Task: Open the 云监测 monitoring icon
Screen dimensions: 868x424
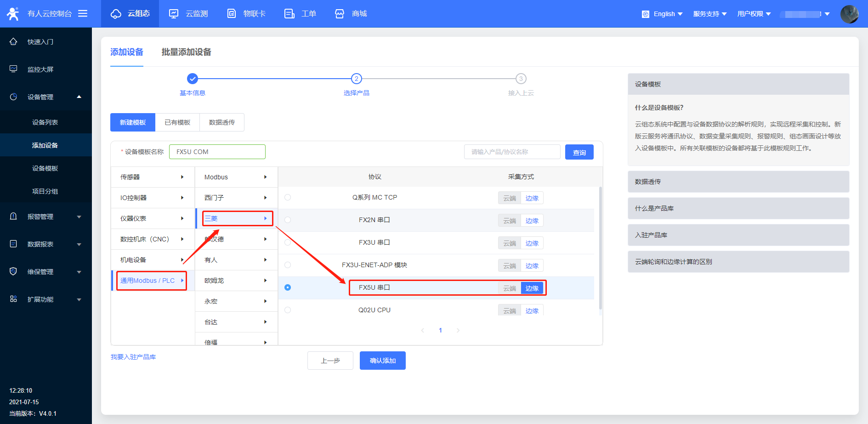Action: [x=174, y=14]
